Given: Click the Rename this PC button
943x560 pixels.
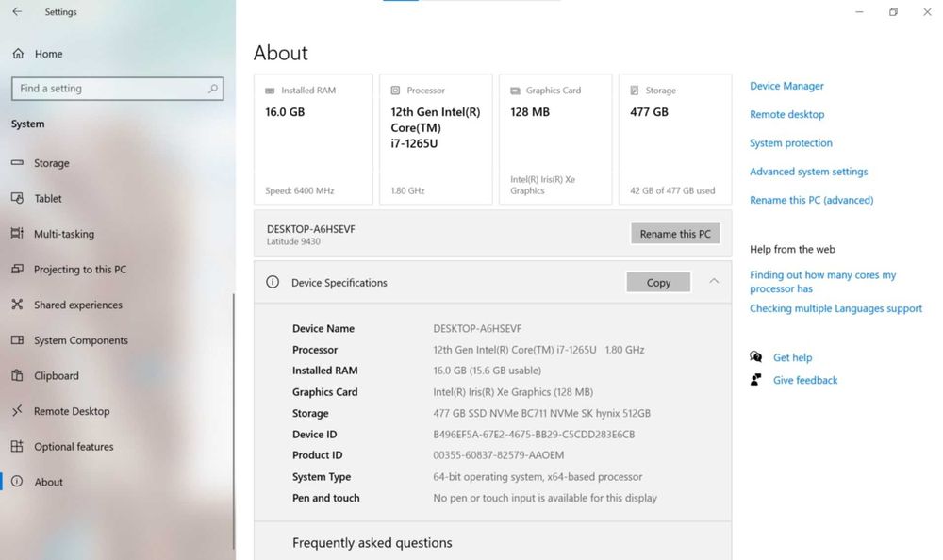Looking at the screenshot, I should (675, 234).
